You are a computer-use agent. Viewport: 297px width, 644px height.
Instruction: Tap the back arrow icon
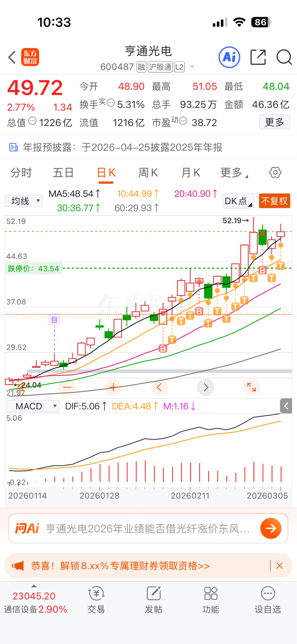[x=12, y=57]
